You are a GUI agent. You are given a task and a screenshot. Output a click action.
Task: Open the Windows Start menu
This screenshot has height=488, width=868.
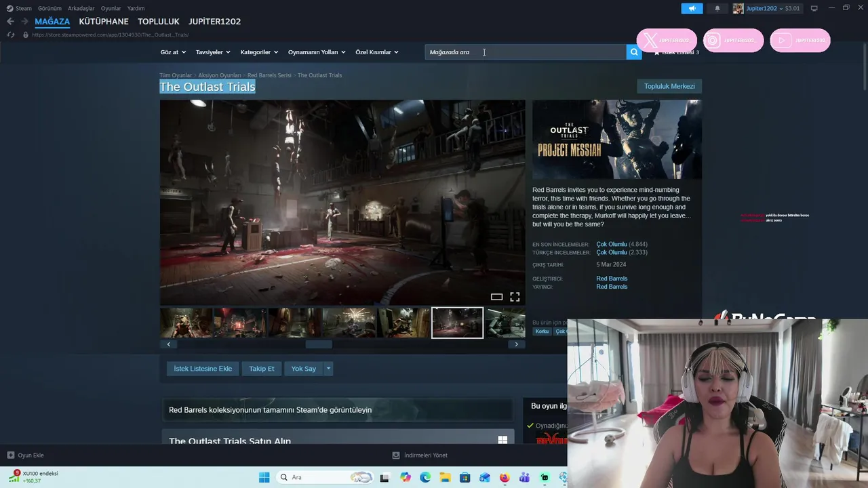point(264,477)
